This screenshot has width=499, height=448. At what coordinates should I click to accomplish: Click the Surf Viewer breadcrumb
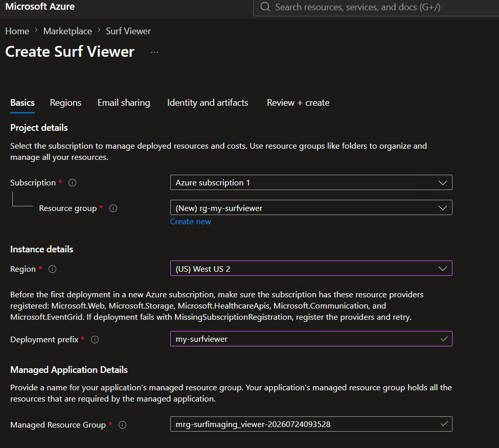[x=128, y=31]
